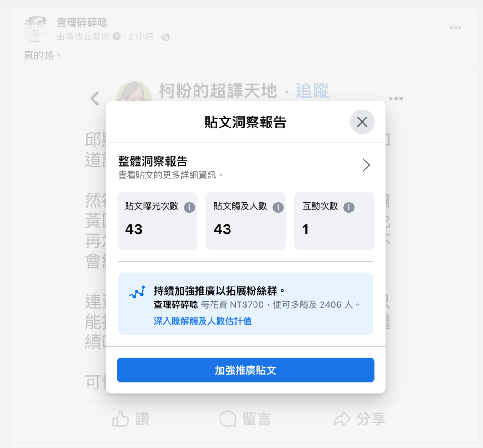The height and width of the screenshot is (448, 483).
Task: Click the 追蹤 follow link
Action: coord(313,91)
